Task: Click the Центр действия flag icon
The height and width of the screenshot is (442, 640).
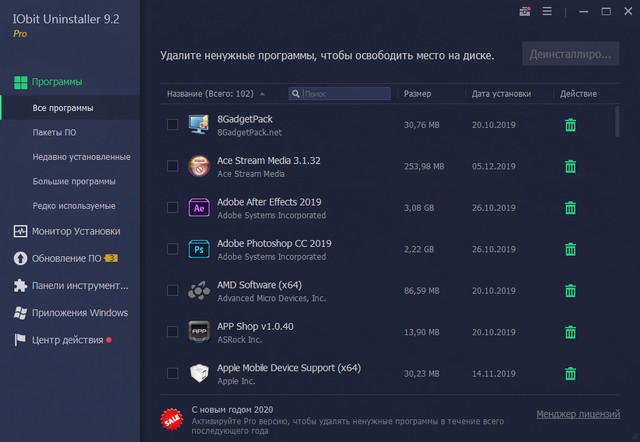Action: pos(20,340)
